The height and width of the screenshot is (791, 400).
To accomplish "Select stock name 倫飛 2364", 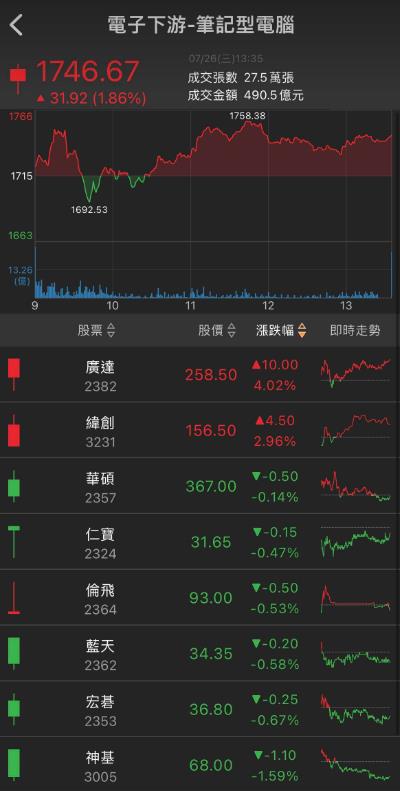I will 100,600.
